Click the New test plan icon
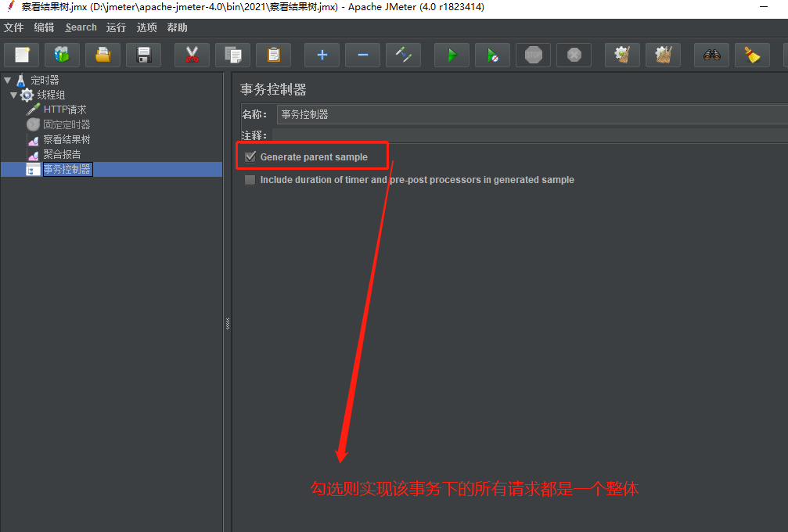788x532 pixels. (22, 55)
